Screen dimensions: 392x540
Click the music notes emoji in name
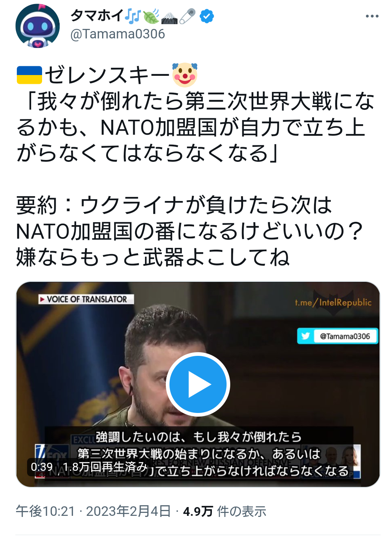[x=133, y=16]
